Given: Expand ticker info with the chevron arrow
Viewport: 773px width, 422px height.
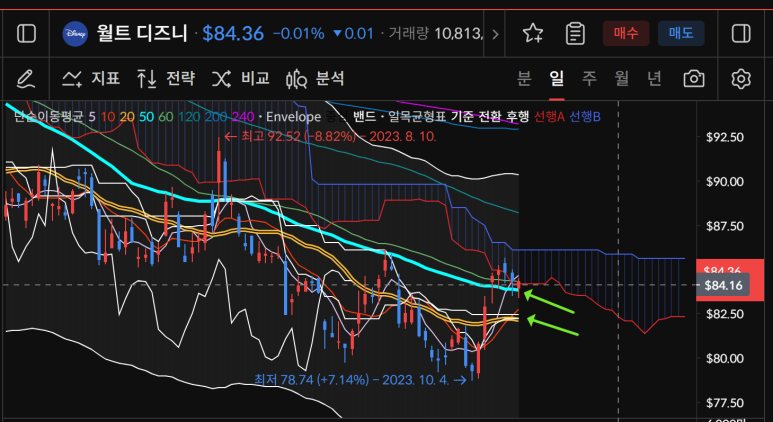Looking at the screenshot, I should 495,34.
